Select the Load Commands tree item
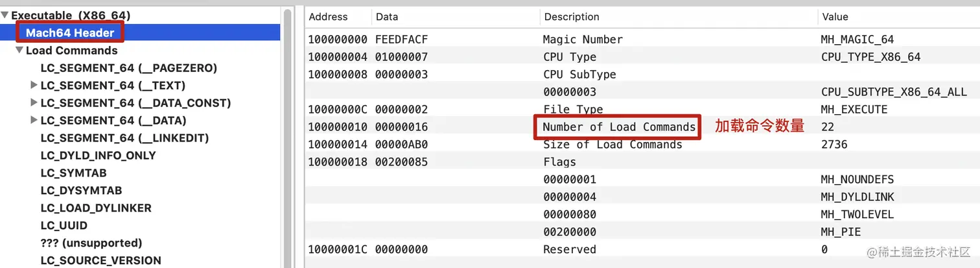 coord(71,50)
